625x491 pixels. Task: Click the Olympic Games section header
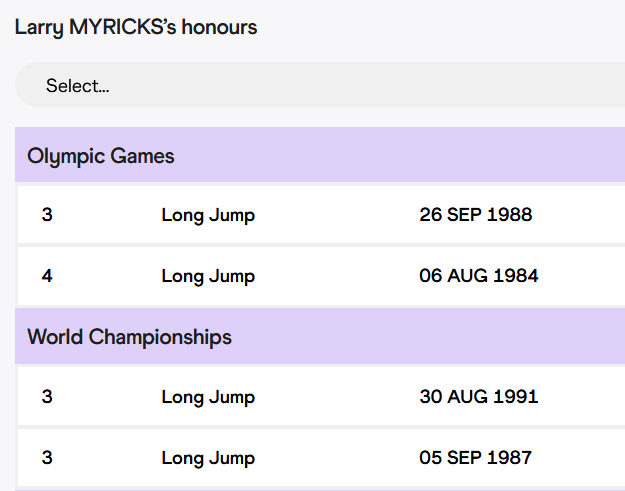[320, 155]
